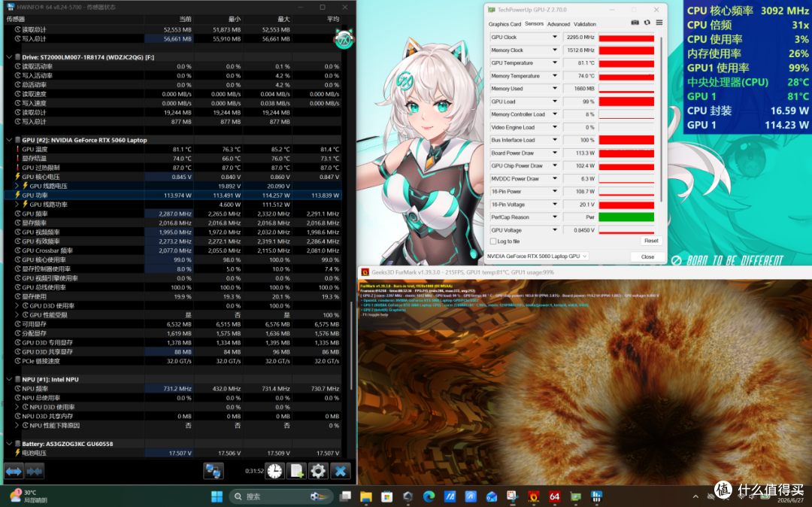812x507 pixels.
Task: Click Windows Start button
Action: point(217,497)
